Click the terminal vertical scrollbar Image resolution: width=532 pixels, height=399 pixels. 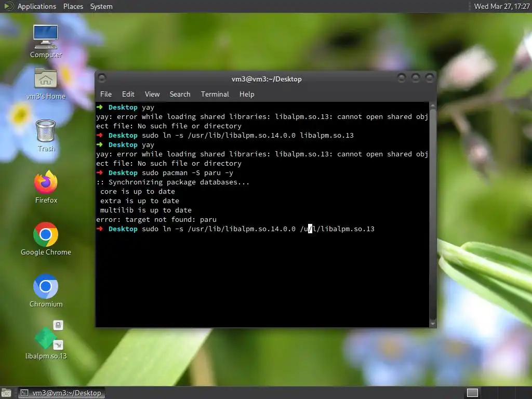[x=433, y=215]
